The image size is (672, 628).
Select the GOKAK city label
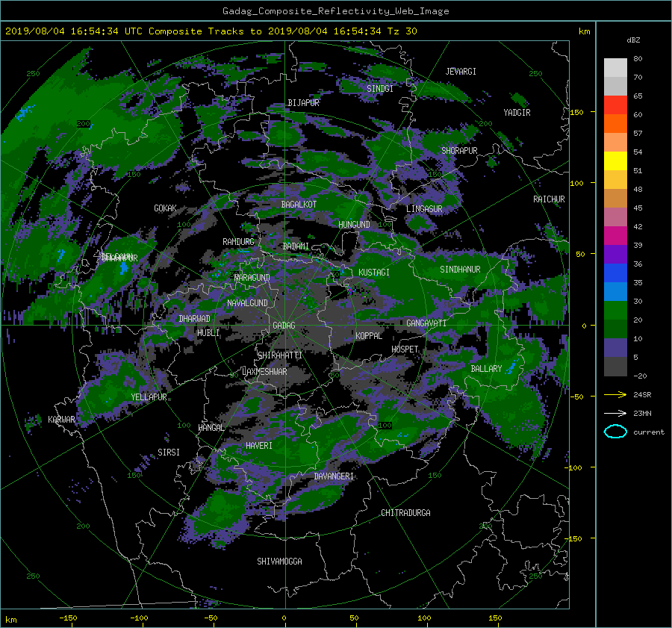pyautogui.click(x=165, y=208)
